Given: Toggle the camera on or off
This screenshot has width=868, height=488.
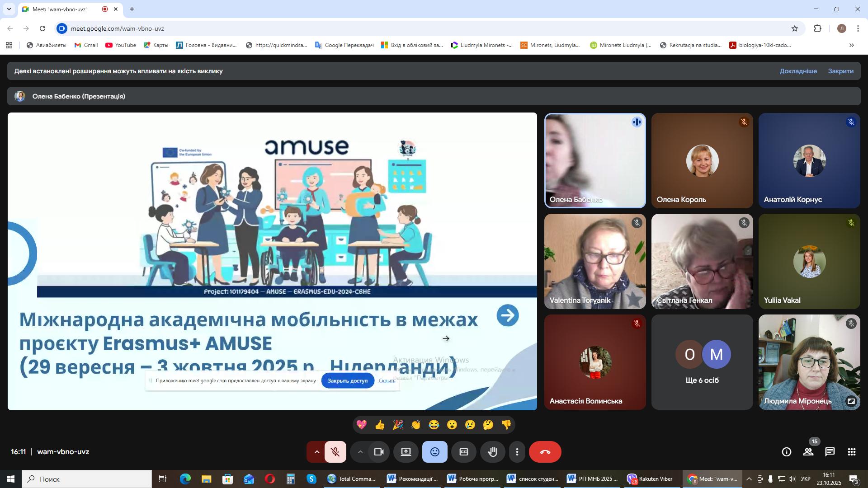Looking at the screenshot, I should 378,452.
